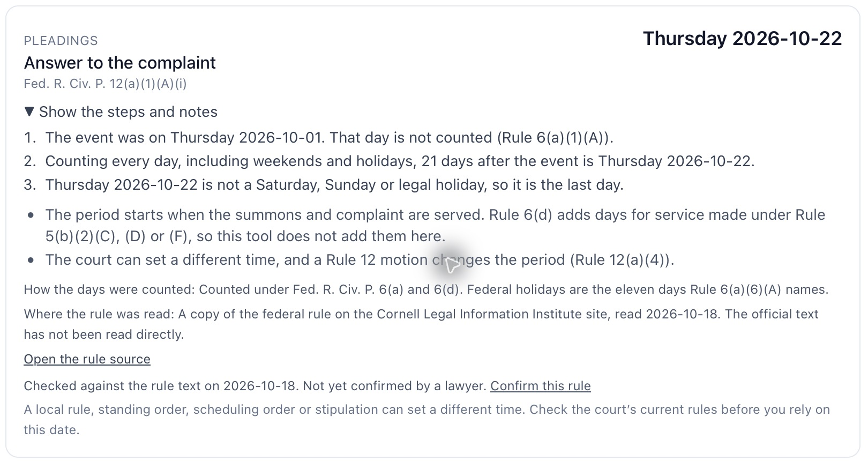
Task: Click the PLEADINGS category label
Action: [x=61, y=41]
